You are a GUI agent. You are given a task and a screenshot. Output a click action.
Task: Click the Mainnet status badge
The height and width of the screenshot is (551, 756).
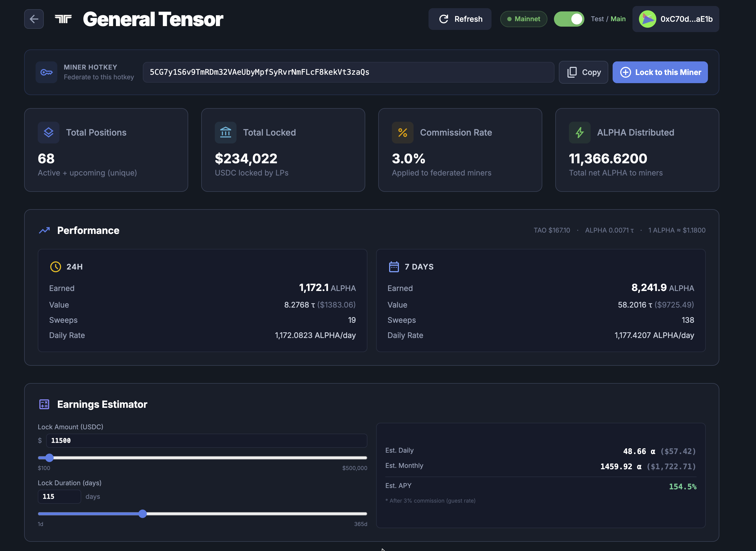coord(523,19)
